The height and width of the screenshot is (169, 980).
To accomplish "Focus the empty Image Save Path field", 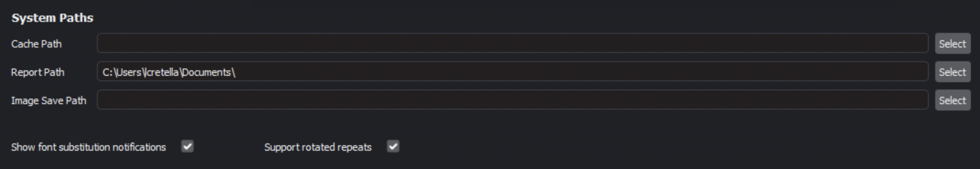I will tap(512, 100).
